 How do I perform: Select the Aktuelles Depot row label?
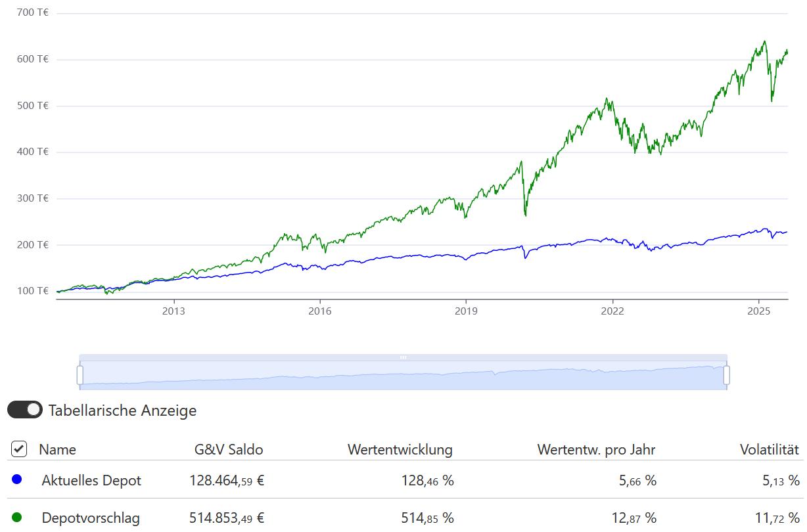91,480
